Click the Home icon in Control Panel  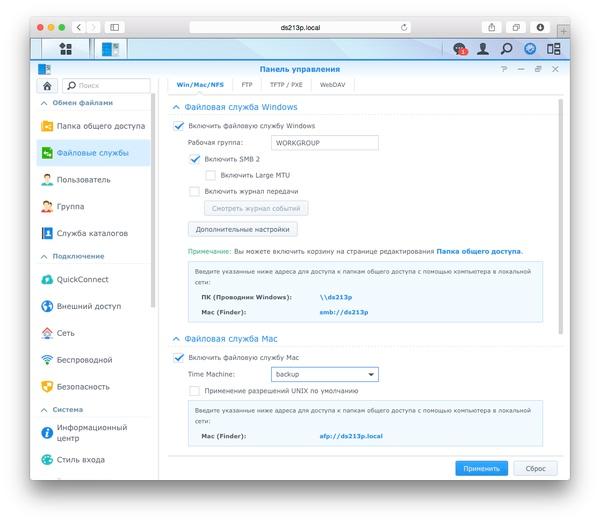click(x=47, y=86)
